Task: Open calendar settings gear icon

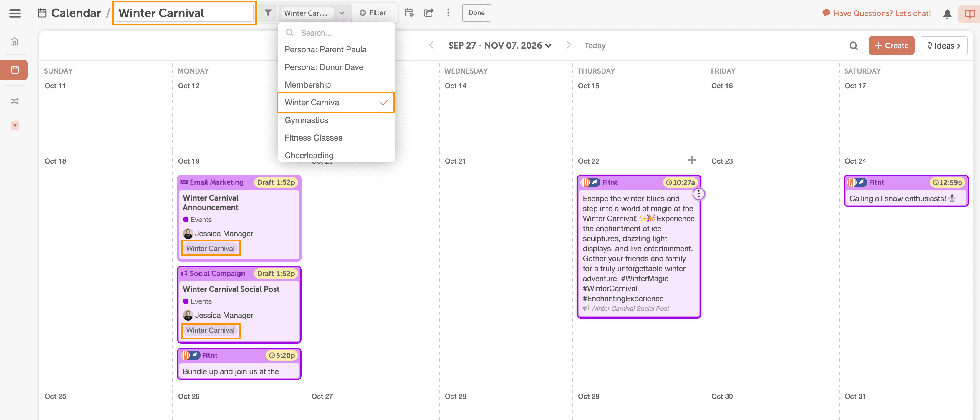Action: click(409, 13)
